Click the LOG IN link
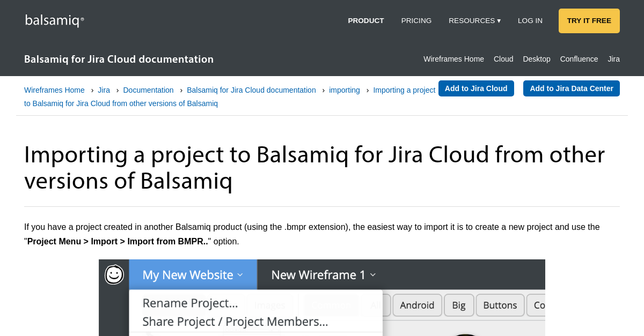The image size is (644, 336). tap(530, 20)
